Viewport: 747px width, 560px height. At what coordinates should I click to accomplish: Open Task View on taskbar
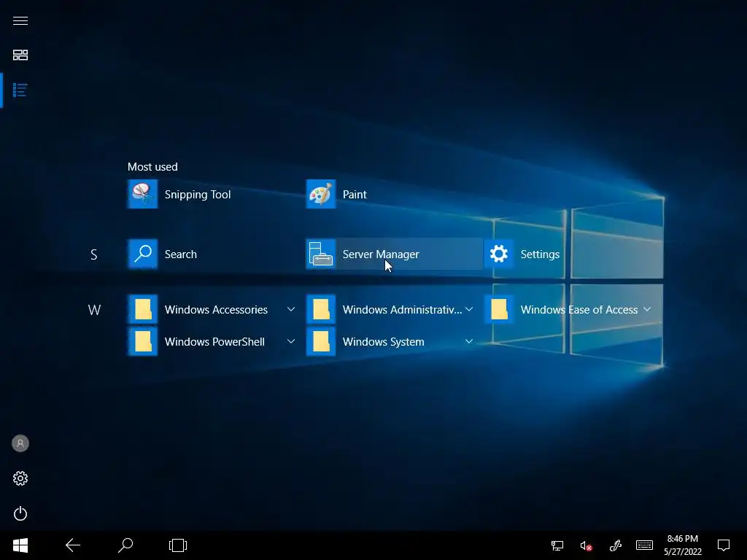(x=178, y=545)
